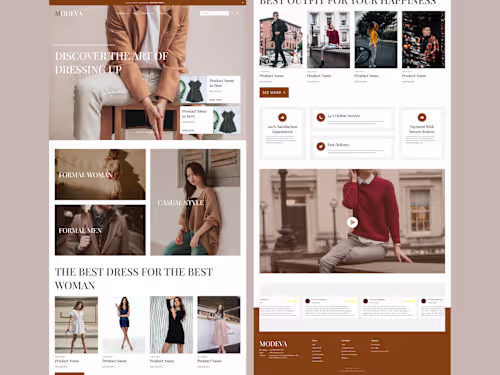Click the Payment With Secure System icon
This screenshot has height=375, width=500.
(422, 117)
